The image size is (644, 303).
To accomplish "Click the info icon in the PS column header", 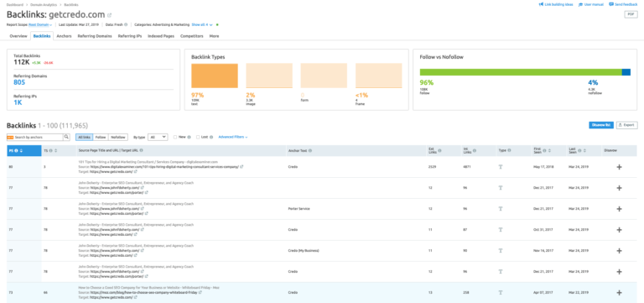I will click(17, 151).
